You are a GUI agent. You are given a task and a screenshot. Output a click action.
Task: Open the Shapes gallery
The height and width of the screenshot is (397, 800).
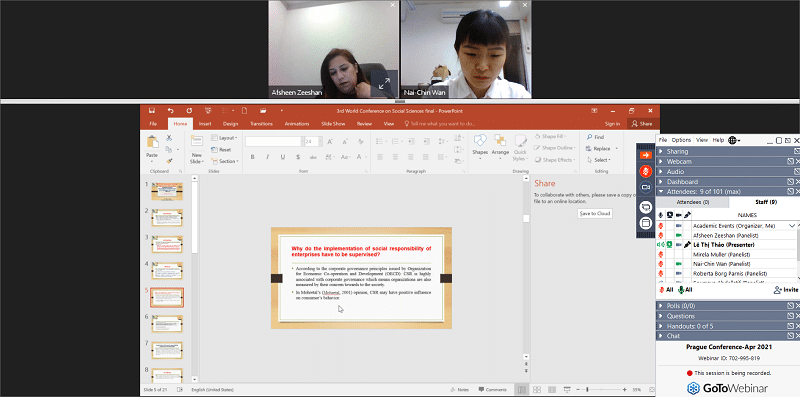(x=480, y=147)
